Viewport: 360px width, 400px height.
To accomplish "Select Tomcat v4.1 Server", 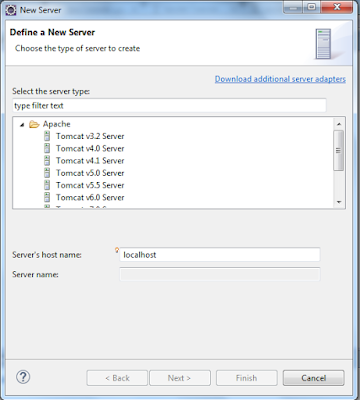I will (x=90, y=161).
